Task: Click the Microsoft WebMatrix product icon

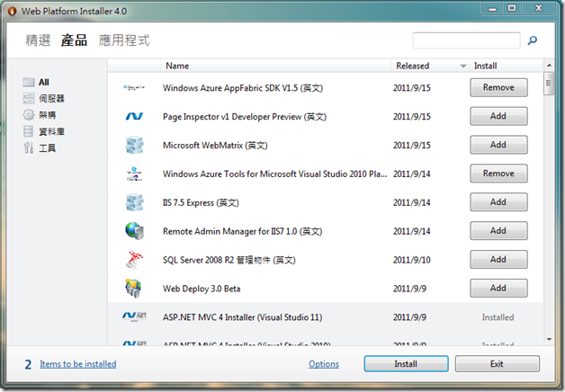Action: click(135, 145)
